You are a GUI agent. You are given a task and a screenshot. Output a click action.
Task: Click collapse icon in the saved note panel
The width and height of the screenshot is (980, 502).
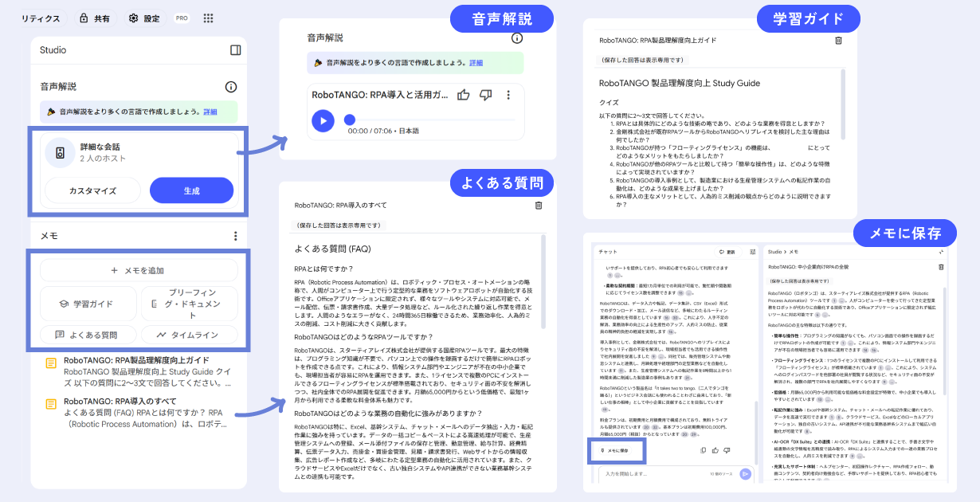pyautogui.click(x=941, y=252)
